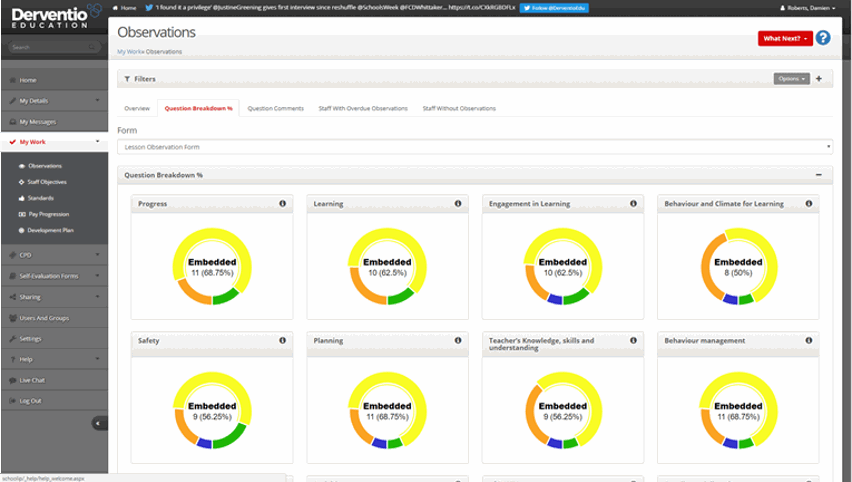Select the Question Breakdown % tab
852x482 pixels.
point(198,108)
